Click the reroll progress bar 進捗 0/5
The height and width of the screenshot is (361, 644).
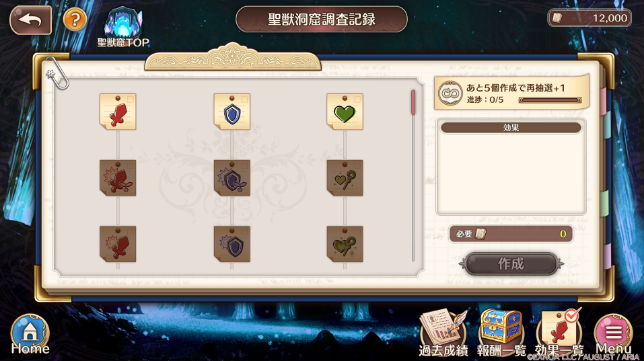pos(550,100)
